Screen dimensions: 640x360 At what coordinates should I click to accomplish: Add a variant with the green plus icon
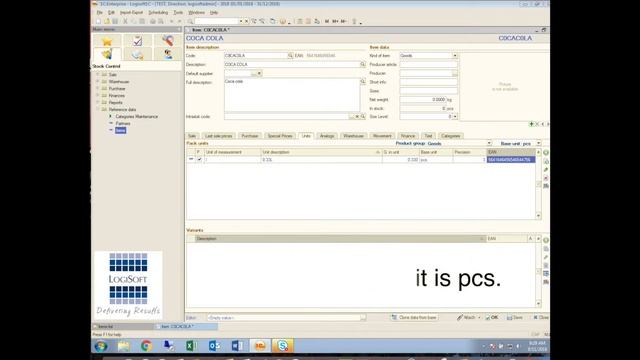tap(546, 240)
